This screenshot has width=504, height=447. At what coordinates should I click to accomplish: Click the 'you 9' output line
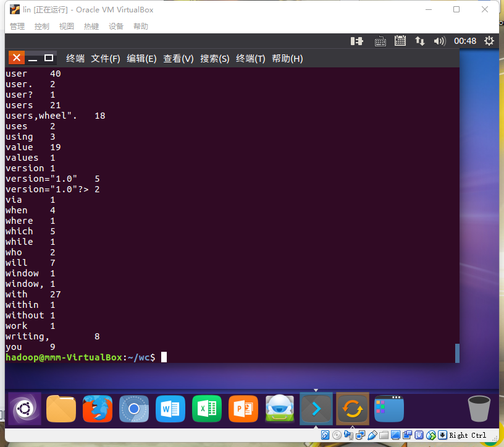point(30,347)
